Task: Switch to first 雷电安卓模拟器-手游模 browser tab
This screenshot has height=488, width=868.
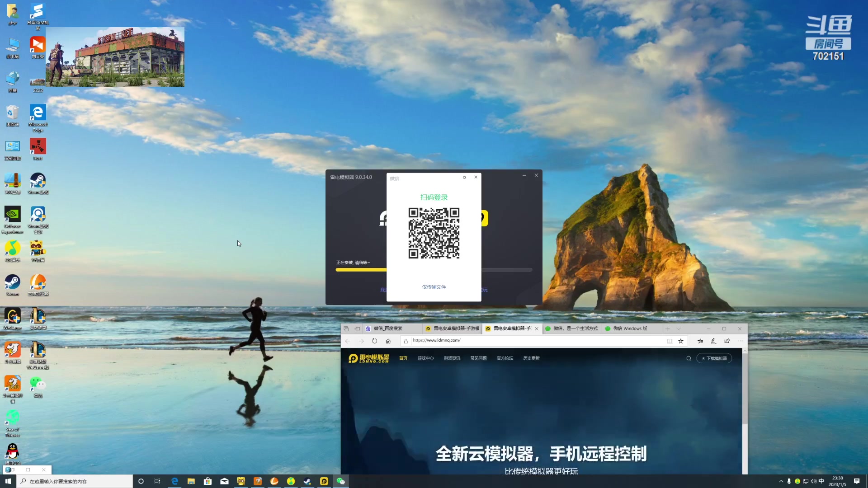Action: 452,329
